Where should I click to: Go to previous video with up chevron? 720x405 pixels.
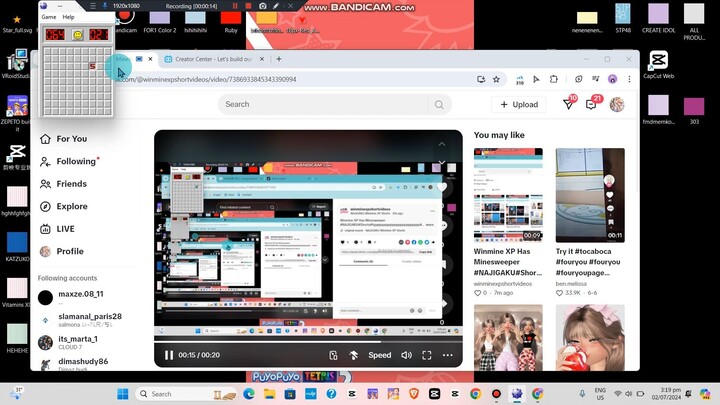(442, 144)
